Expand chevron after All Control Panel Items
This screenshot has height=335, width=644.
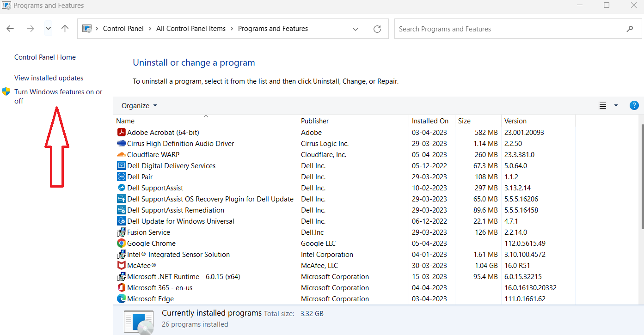pyautogui.click(x=232, y=29)
